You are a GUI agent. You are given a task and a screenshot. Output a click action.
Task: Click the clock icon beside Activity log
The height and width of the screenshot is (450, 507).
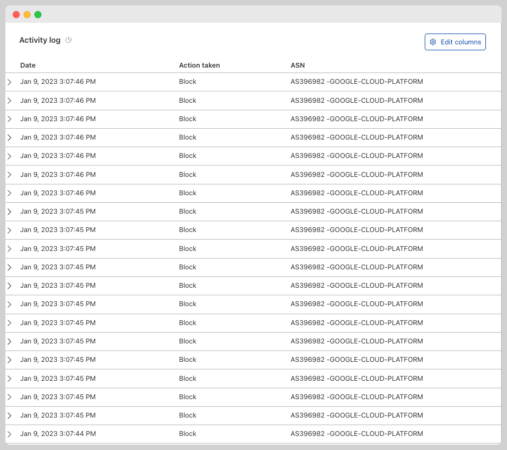(x=68, y=40)
